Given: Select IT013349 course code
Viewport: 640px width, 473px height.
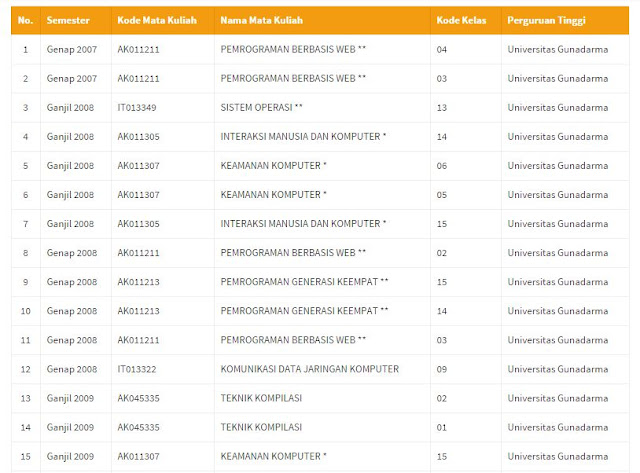Looking at the screenshot, I should click(137, 108).
